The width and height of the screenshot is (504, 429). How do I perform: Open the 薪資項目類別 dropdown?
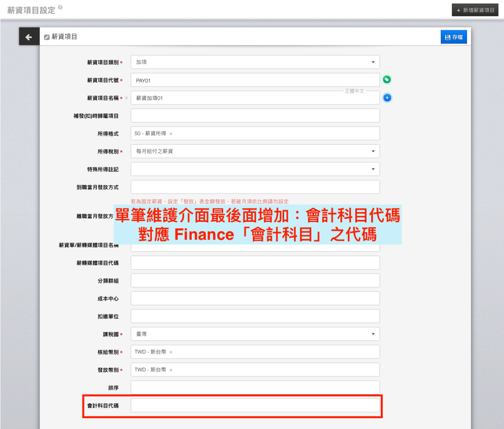255,62
